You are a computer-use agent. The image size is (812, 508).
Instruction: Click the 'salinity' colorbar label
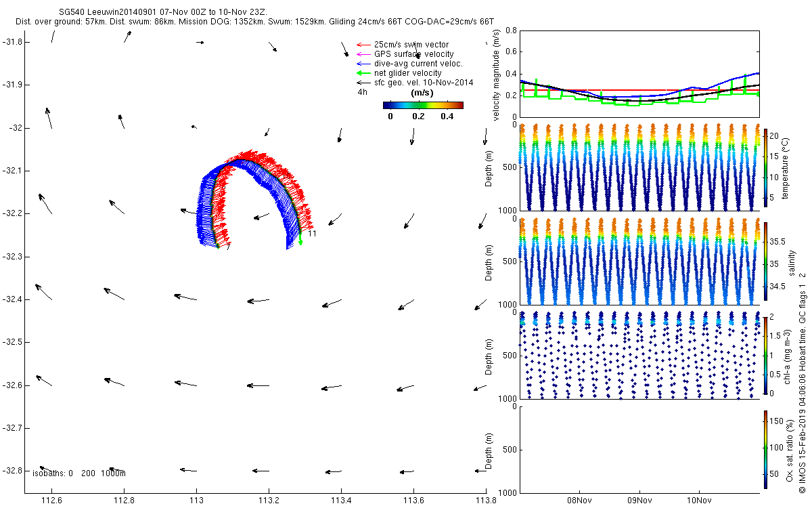coord(792,263)
